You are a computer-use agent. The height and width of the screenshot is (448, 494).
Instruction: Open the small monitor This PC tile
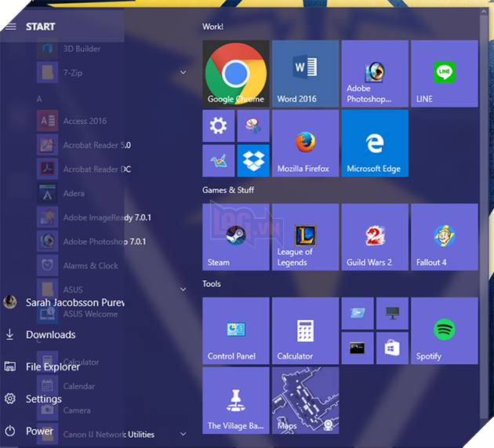(393, 313)
